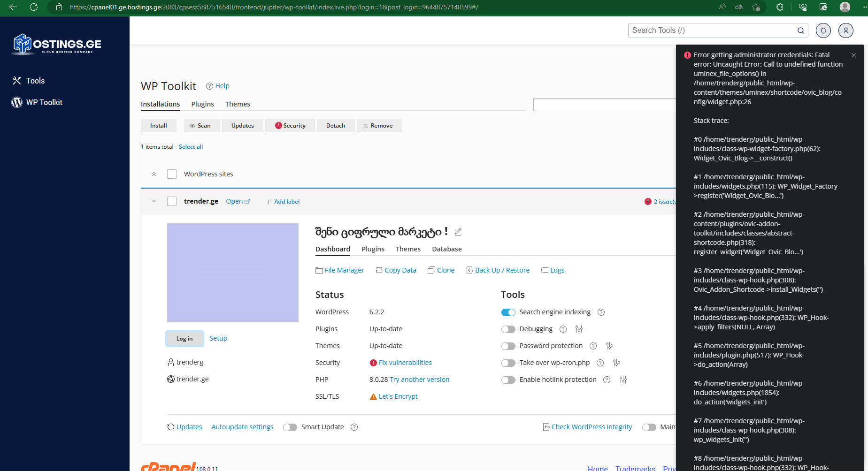Switch to the top Plugins tab
The image size is (868, 471).
(x=203, y=104)
